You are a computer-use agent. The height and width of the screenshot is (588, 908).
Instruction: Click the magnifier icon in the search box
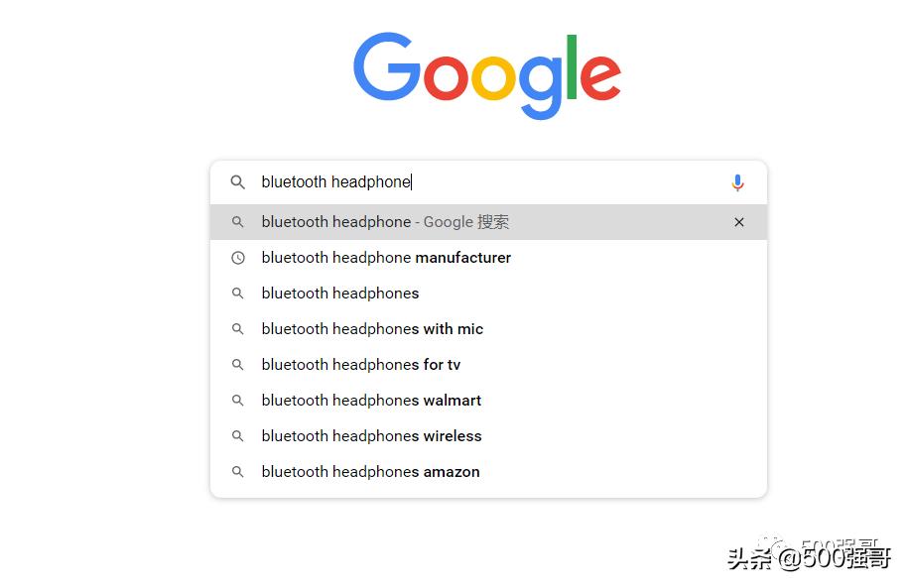point(238,182)
